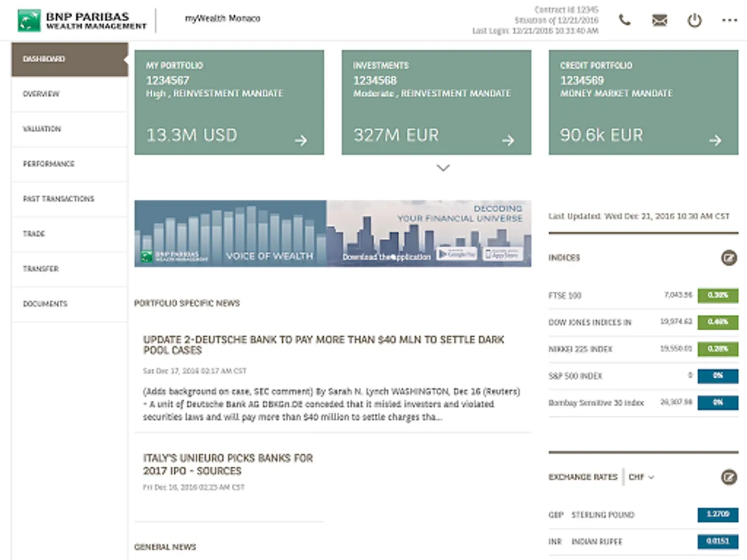The height and width of the screenshot is (560, 747).
Task: Click GBP Sterling Pound rate 1.2709
Action: 718,515
